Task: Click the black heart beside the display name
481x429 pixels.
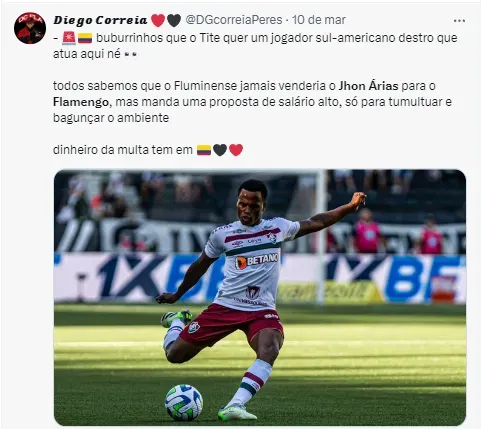Action: pos(174,21)
